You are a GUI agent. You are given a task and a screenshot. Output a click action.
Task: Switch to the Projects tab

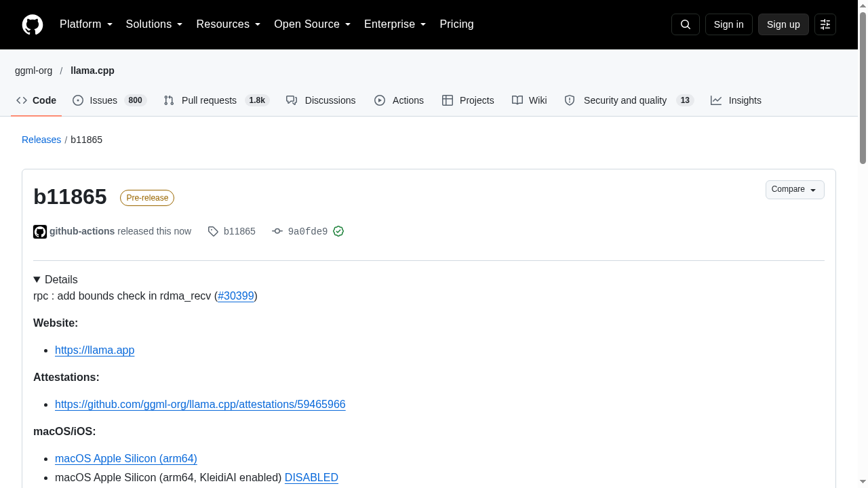pyautogui.click(x=468, y=100)
